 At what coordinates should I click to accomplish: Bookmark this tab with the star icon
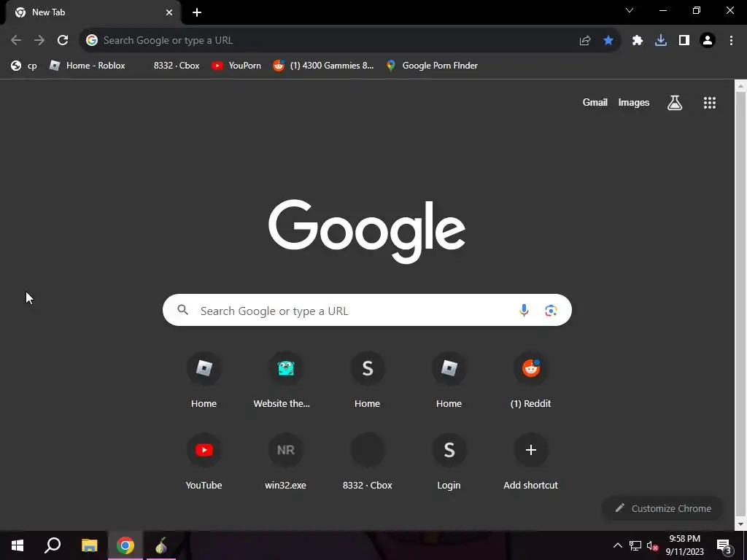click(608, 41)
